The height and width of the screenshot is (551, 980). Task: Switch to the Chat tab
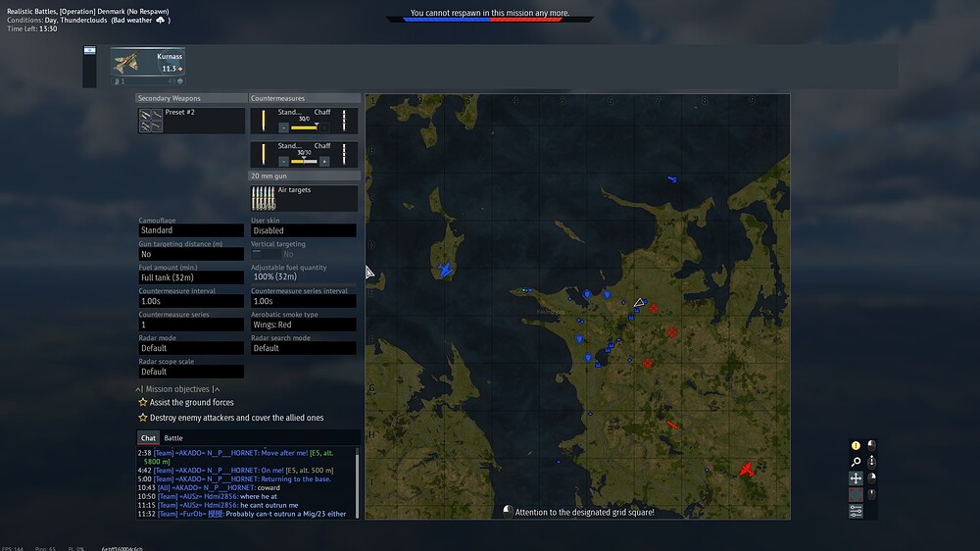[x=148, y=438]
